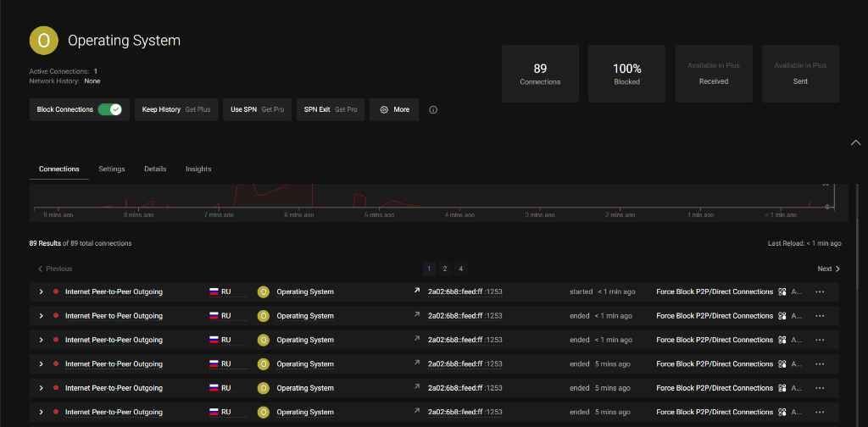The width and height of the screenshot is (868, 427).
Task: Click the Next pagination link
Action: (829, 269)
